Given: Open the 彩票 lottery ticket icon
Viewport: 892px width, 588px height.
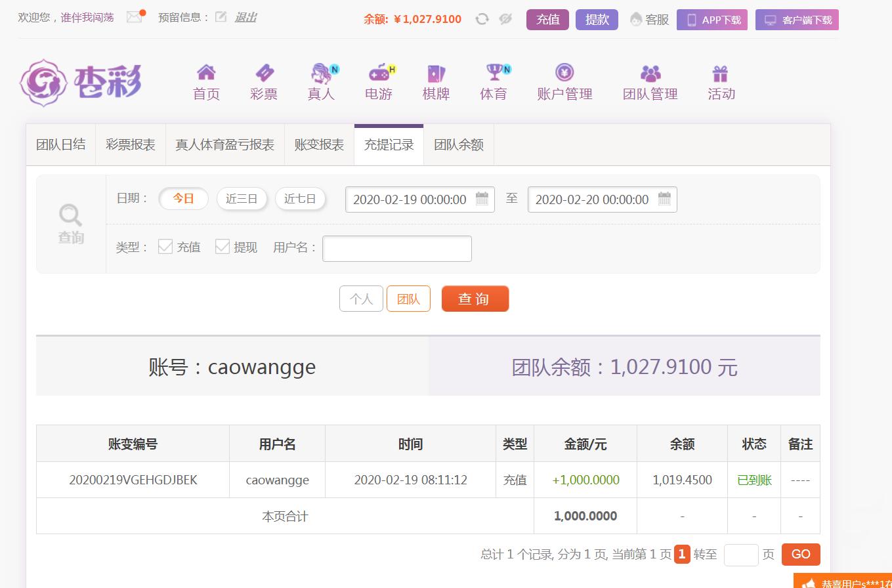Looking at the screenshot, I should (264, 72).
